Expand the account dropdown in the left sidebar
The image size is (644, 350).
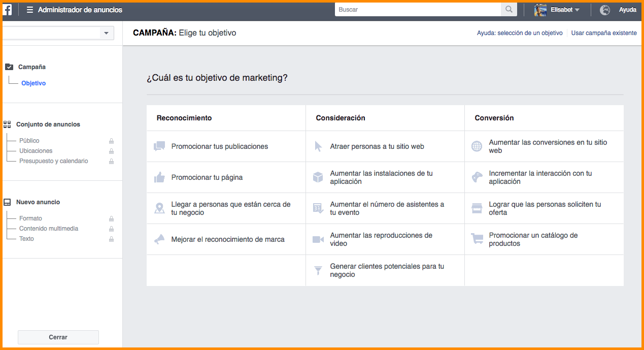pos(106,34)
